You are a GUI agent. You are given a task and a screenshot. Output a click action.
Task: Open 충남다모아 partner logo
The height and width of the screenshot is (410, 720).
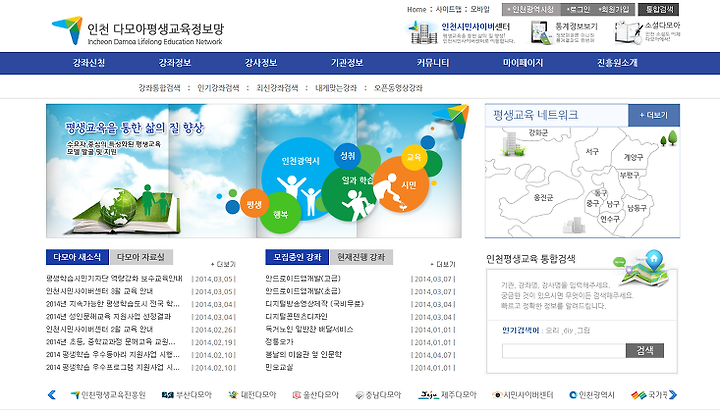pos(378,395)
